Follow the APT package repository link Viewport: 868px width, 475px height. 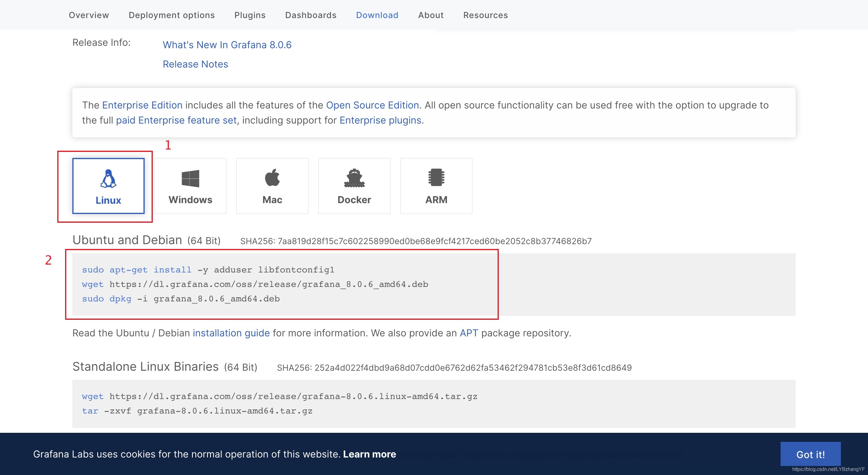pos(469,333)
